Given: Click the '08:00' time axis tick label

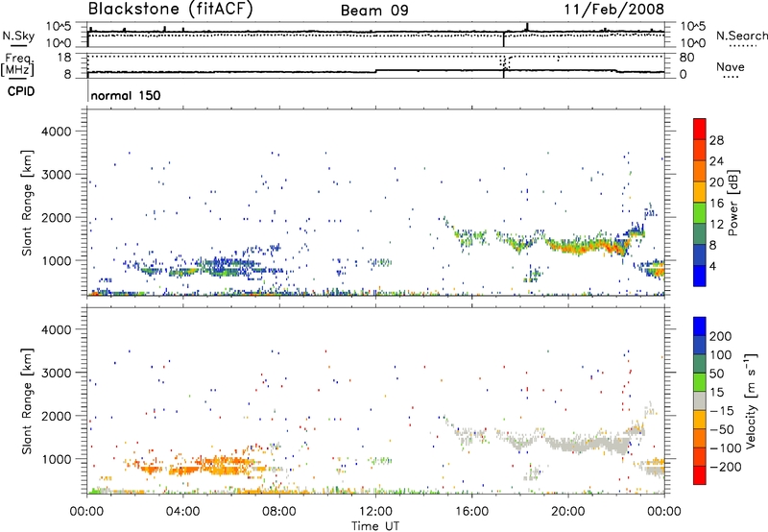Looking at the screenshot, I should [279, 512].
